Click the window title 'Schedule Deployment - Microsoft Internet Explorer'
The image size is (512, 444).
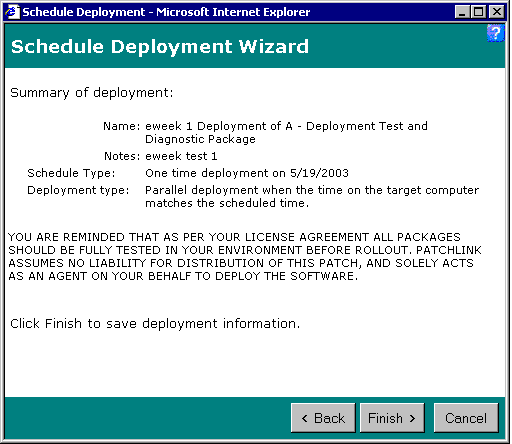coord(166,12)
